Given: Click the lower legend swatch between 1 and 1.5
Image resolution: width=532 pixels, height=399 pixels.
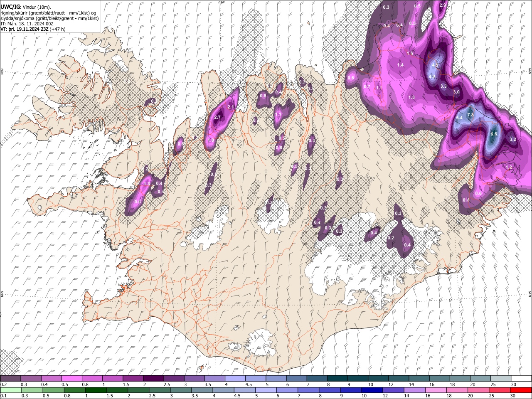Looking at the screenshot, I should (96, 390).
